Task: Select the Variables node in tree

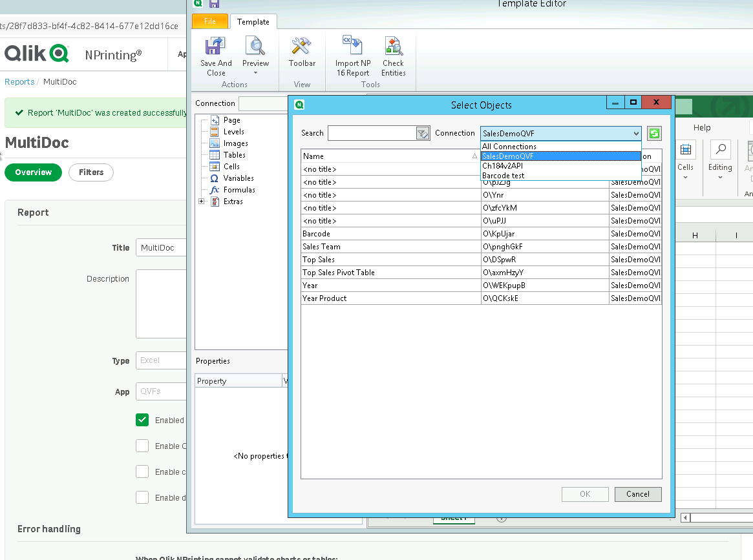Action: (239, 178)
